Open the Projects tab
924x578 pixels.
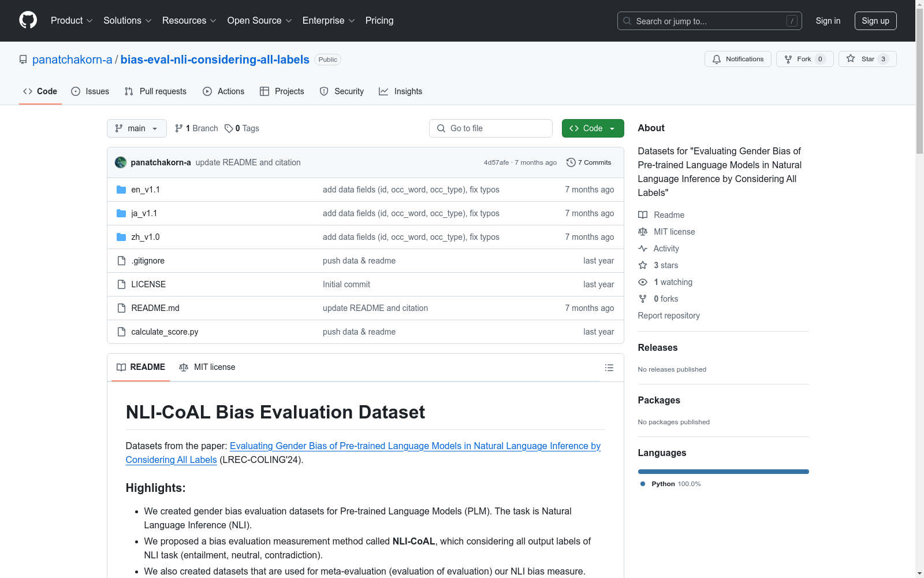[282, 91]
